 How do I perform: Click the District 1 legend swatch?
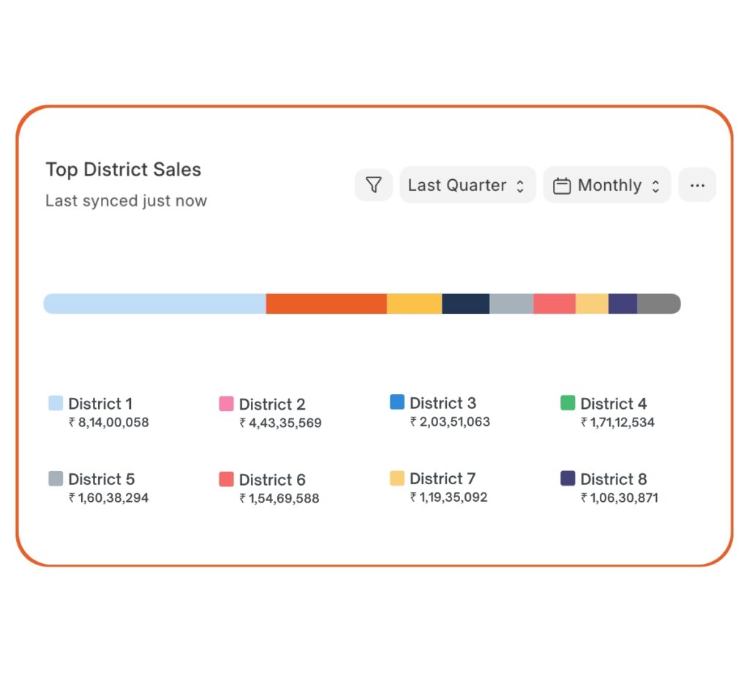(54, 402)
